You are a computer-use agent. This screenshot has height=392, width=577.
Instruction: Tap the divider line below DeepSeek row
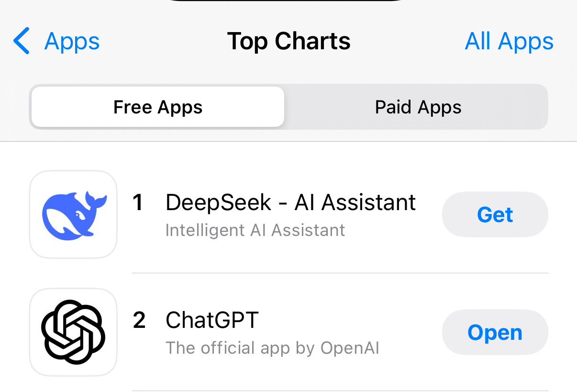[340, 273]
